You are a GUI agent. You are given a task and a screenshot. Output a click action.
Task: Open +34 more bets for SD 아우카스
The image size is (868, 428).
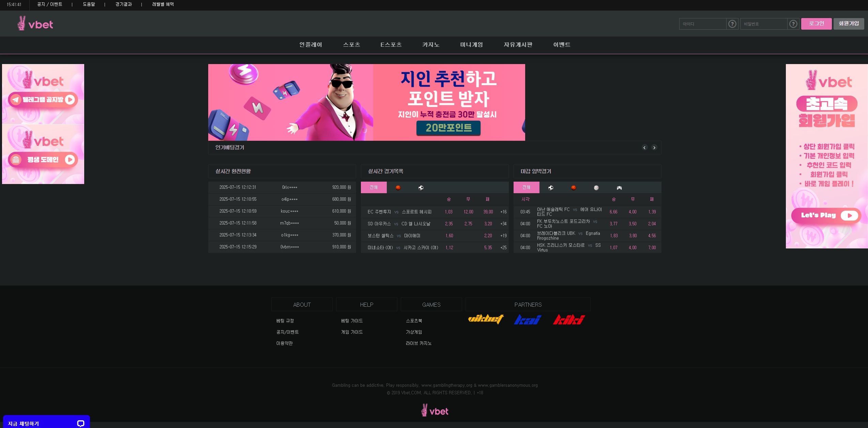pyautogui.click(x=503, y=224)
